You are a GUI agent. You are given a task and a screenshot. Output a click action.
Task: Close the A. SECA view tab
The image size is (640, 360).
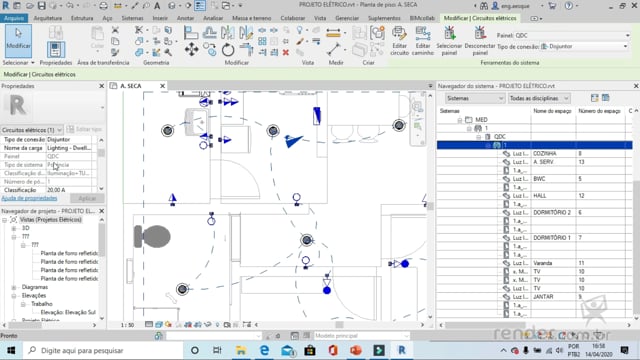pyautogui.click(x=162, y=86)
